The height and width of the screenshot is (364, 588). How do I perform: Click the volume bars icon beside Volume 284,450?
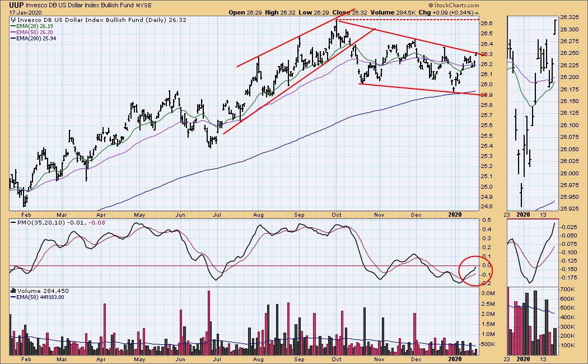[13, 291]
